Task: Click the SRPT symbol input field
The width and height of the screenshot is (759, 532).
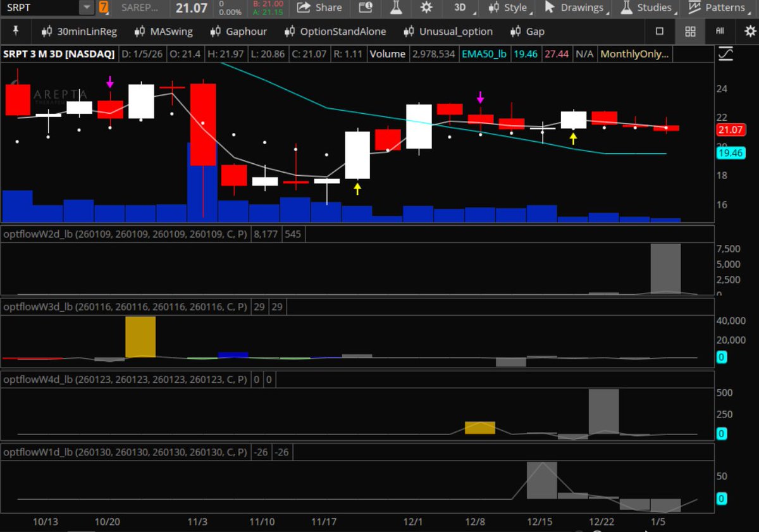Action: [41, 8]
